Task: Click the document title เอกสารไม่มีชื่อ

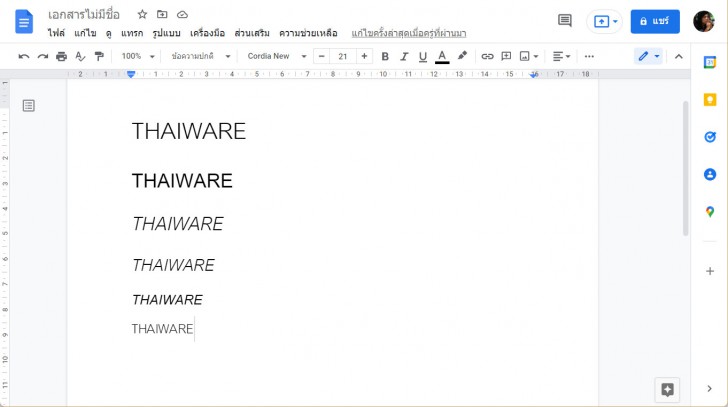Action: [x=84, y=15]
